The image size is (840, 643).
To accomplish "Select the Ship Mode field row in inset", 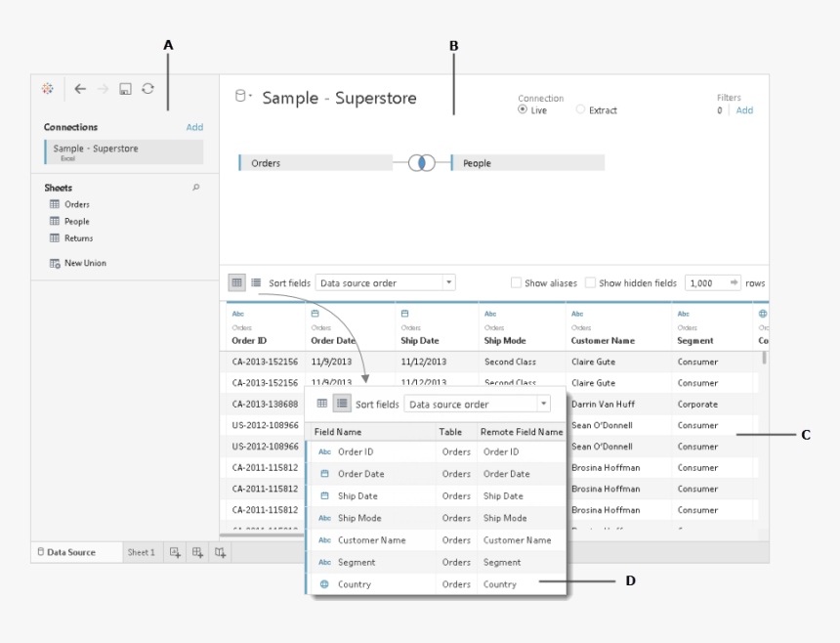I will tap(436, 518).
